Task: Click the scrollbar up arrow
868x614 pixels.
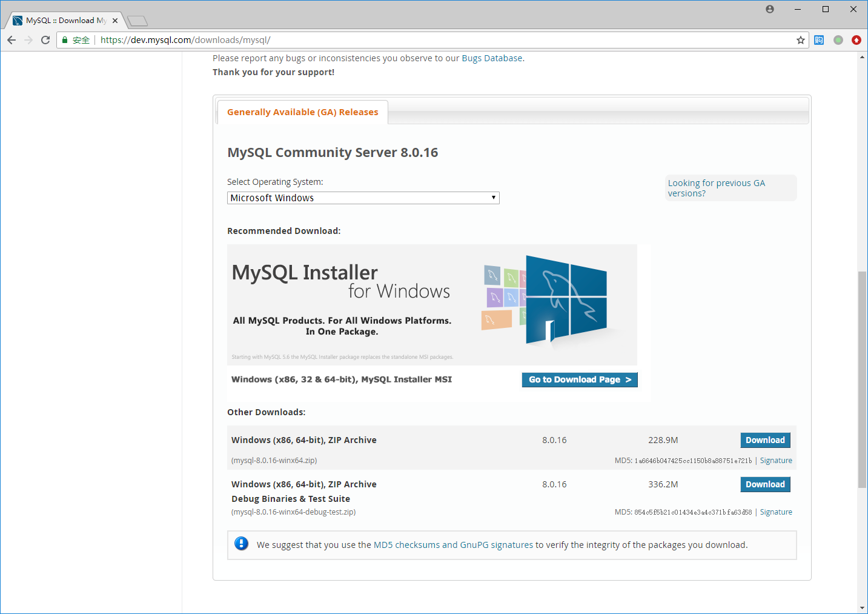Action: pyautogui.click(x=862, y=57)
